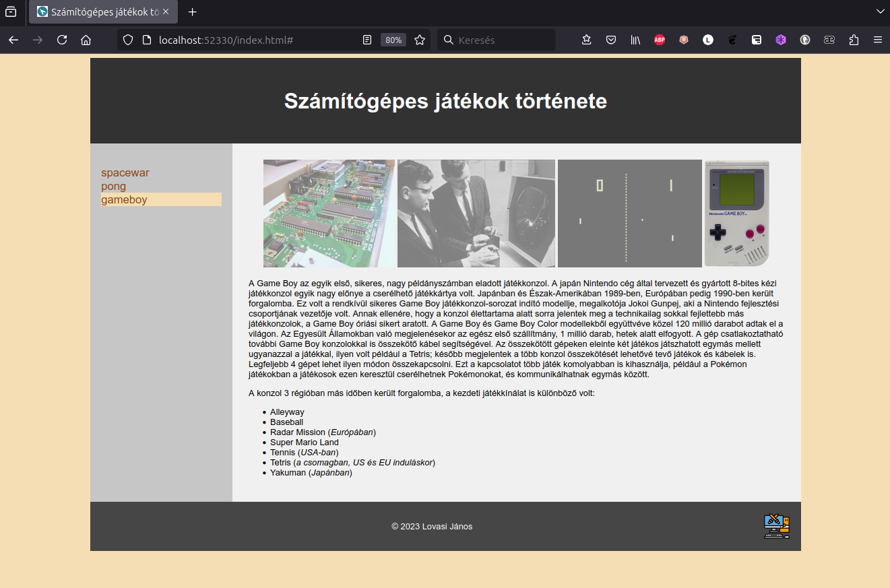Open the half-shaded circle extension icon
The image size is (890, 588).
805,40
